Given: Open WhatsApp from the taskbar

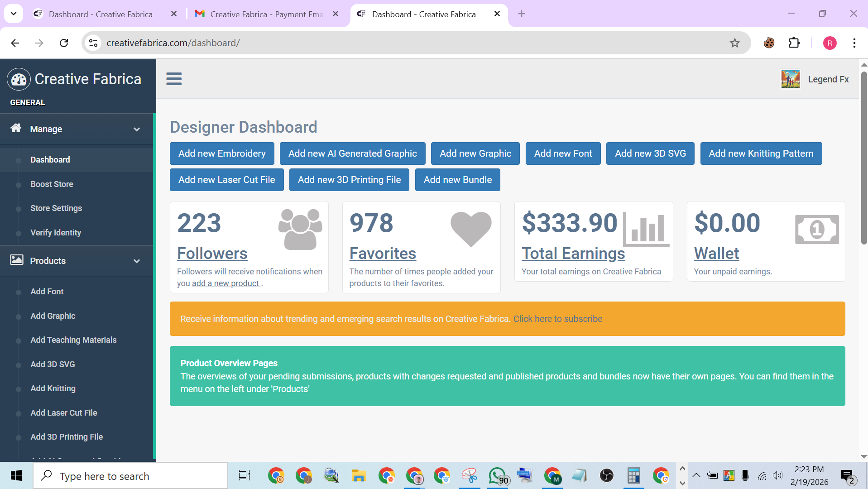Looking at the screenshot, I should pos(497,475).
